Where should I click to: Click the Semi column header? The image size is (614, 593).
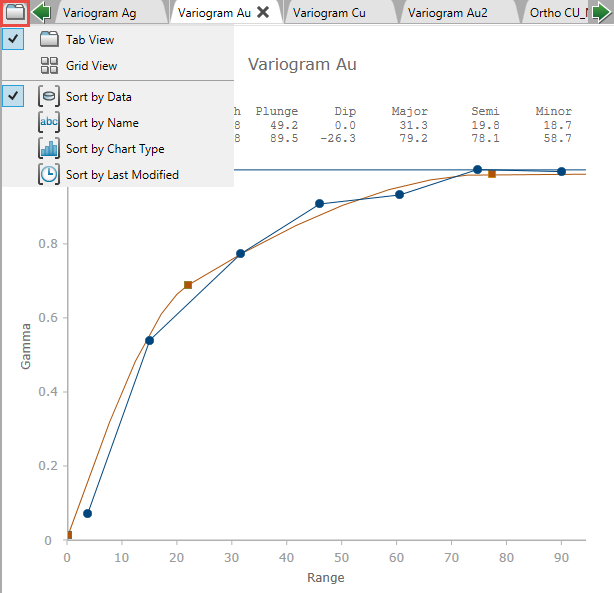(x=485, y=111)
